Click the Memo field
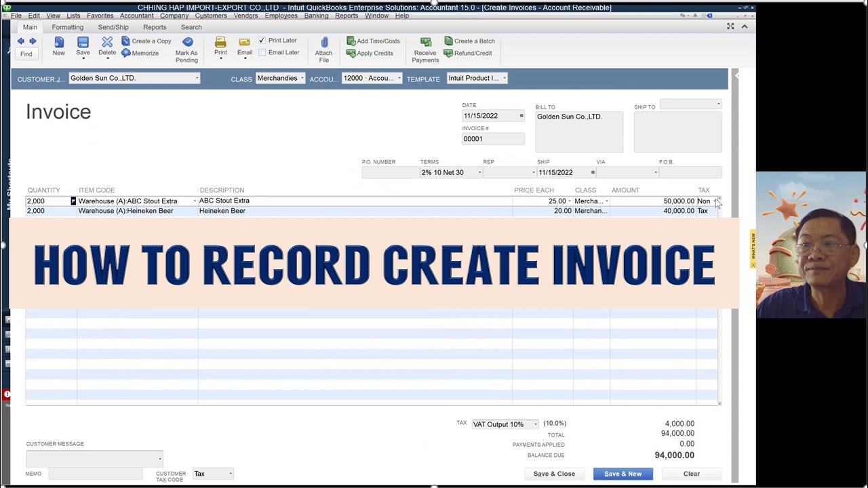Image resolution: width=868 pixels, height=488 pixels. click(x=95, y=474)
